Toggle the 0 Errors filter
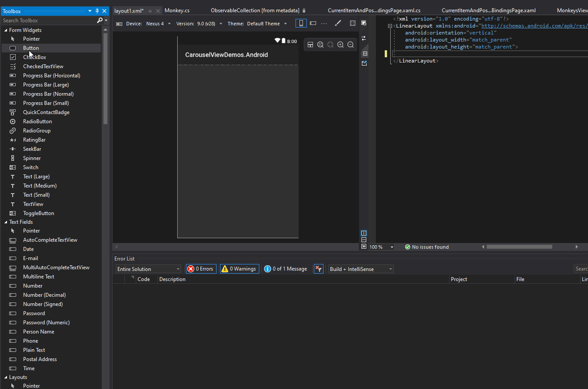588x389 pixels. tap(201, 269)
